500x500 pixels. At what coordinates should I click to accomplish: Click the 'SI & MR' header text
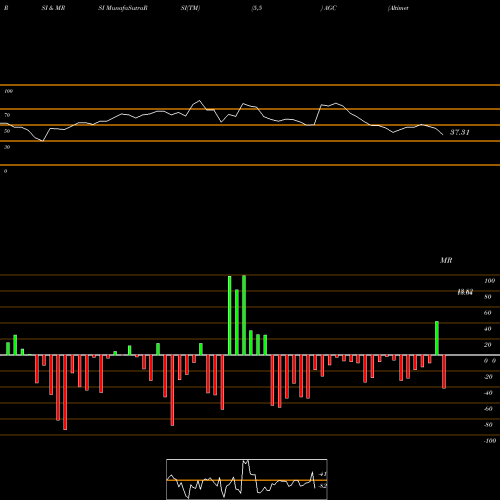tap(53, 8)
